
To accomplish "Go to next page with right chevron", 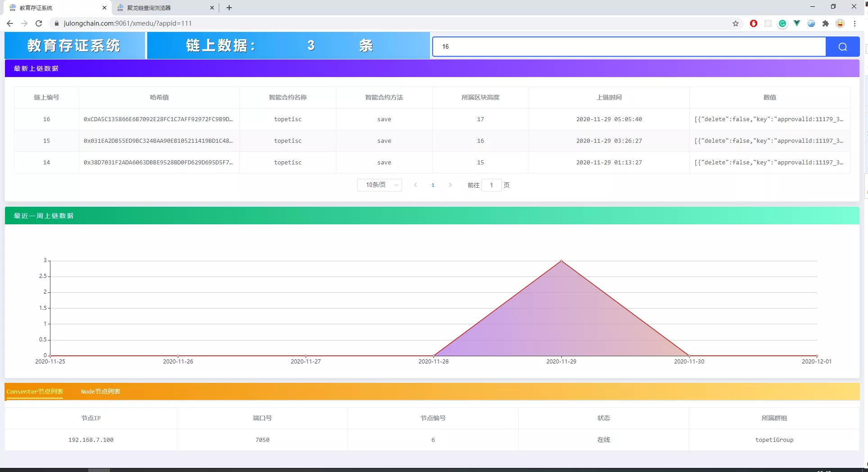I will pyautogui.click(x=450, y=185).
